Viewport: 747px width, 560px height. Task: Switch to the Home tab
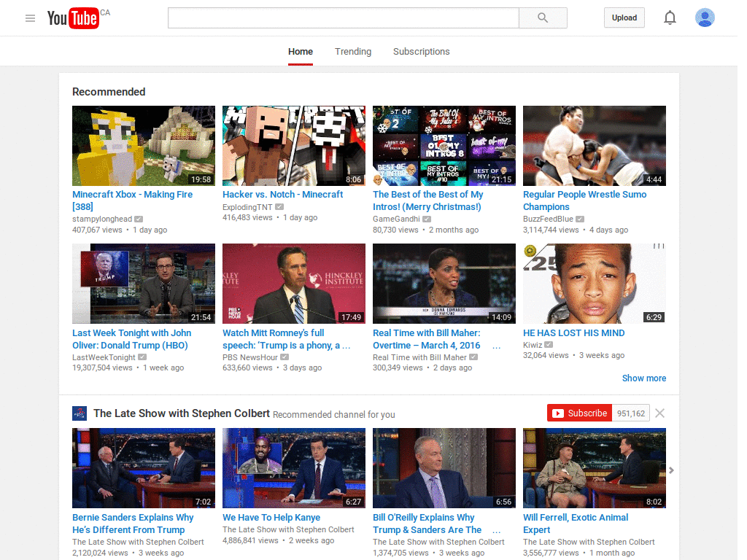pyautogui.click(x=301, y=52)
